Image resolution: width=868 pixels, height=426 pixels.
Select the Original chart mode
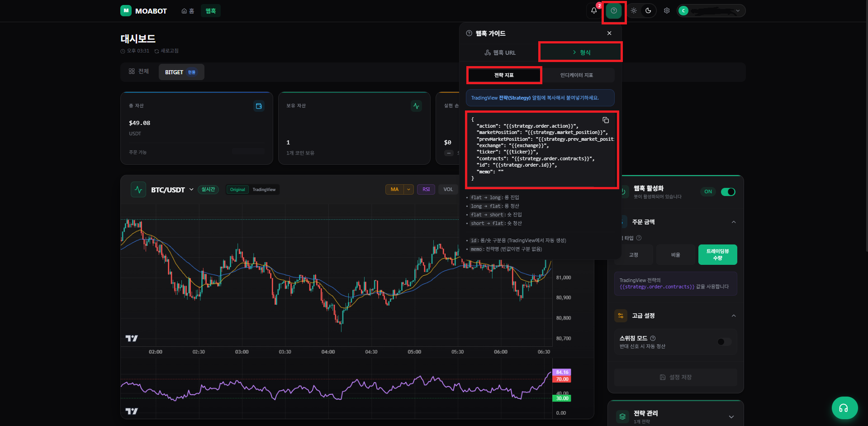point(237,190)
